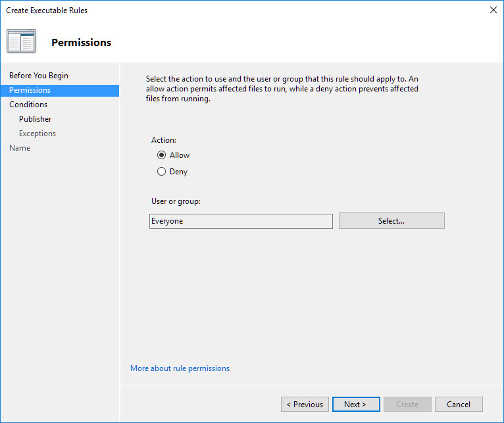Click the wizard page icon in header
The image size is (504, 423).
[21, 41]
